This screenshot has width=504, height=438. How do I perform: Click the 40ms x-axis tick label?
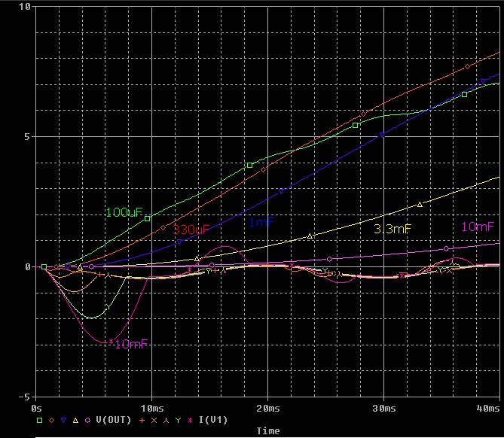pyautogui.click(x=488, y=409)
